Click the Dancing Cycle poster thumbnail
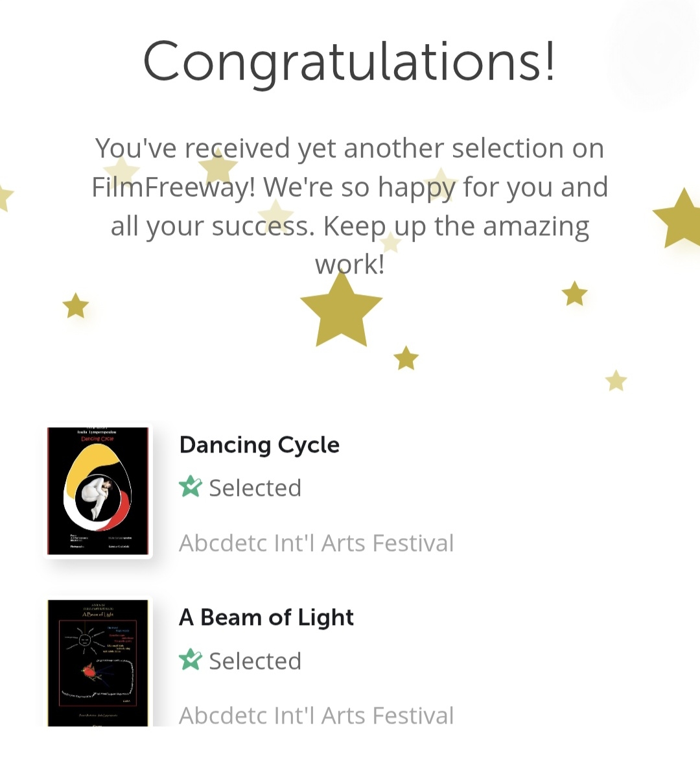The height and width of the screenshot is (758, 700). pos(98,491)
